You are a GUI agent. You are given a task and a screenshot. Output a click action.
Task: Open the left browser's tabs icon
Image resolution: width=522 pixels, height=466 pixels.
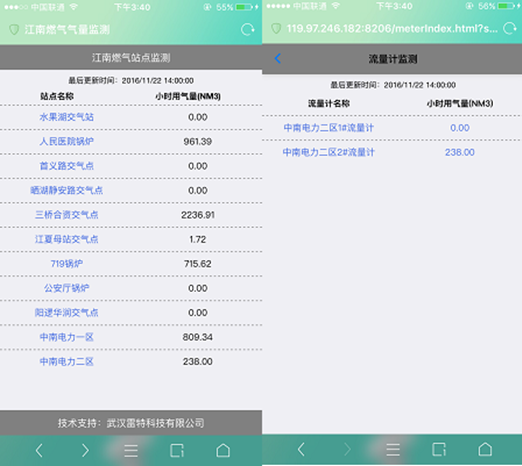[x=177, y=450]
